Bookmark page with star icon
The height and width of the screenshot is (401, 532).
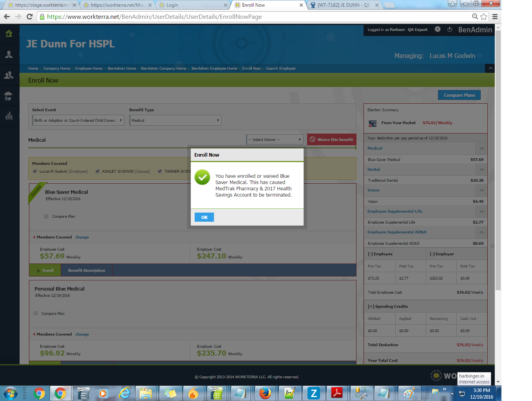pos(484,16)
